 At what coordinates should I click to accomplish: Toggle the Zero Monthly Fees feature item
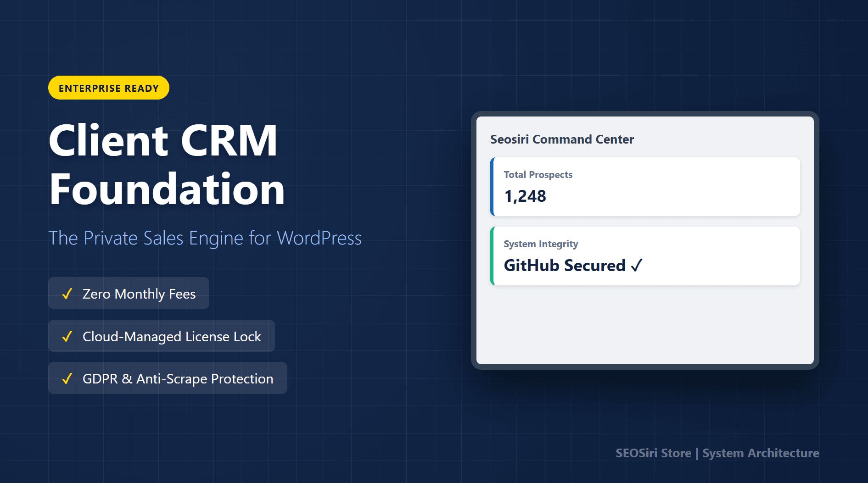[129, 294]
